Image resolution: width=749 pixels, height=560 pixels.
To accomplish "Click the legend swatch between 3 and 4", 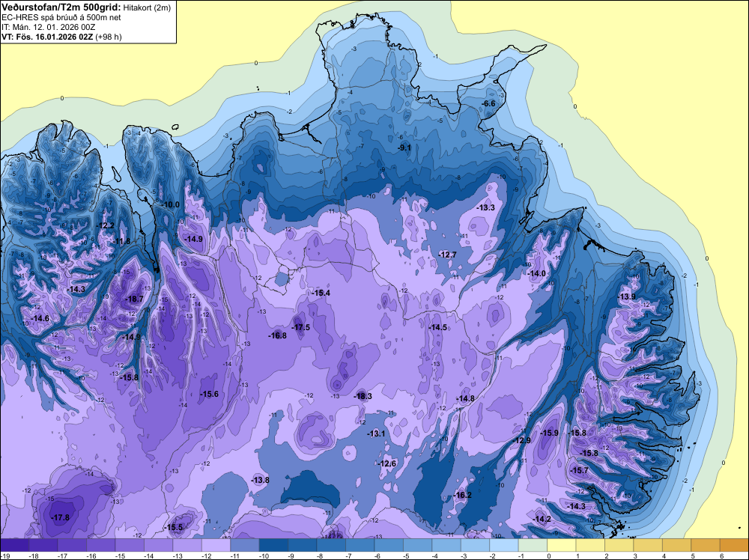I will tap(648, 545).
